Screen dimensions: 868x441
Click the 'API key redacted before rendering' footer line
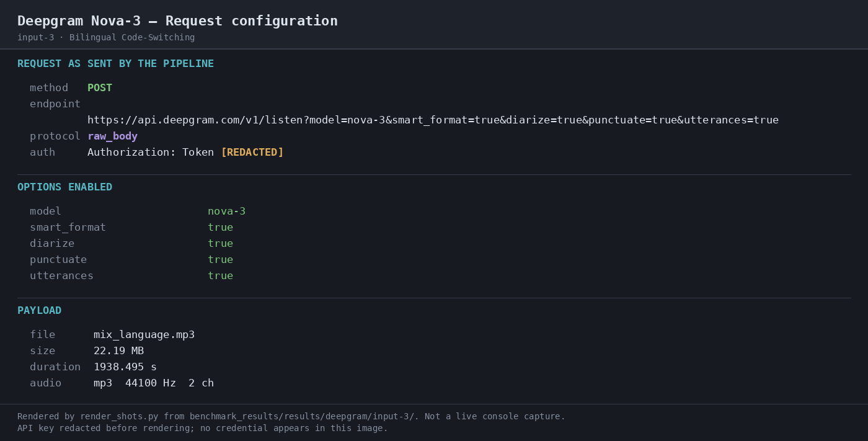[x=203, y=429]
